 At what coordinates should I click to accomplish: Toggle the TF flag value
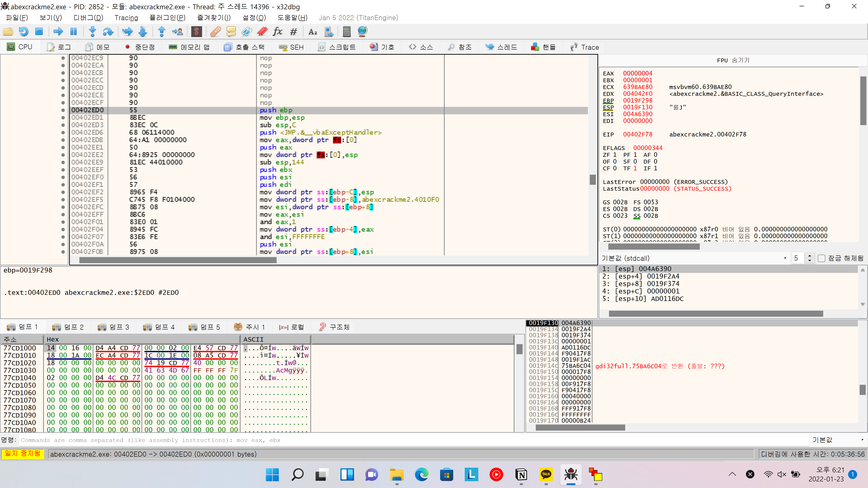pyautogui.click(x=635, y=168)
